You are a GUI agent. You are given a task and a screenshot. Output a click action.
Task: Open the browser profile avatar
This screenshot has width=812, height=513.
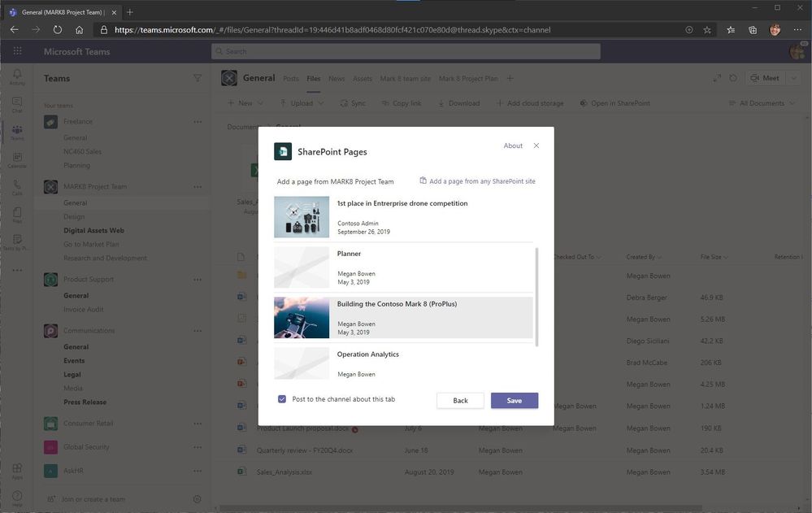pyautogui.click(x=775, y=30)
